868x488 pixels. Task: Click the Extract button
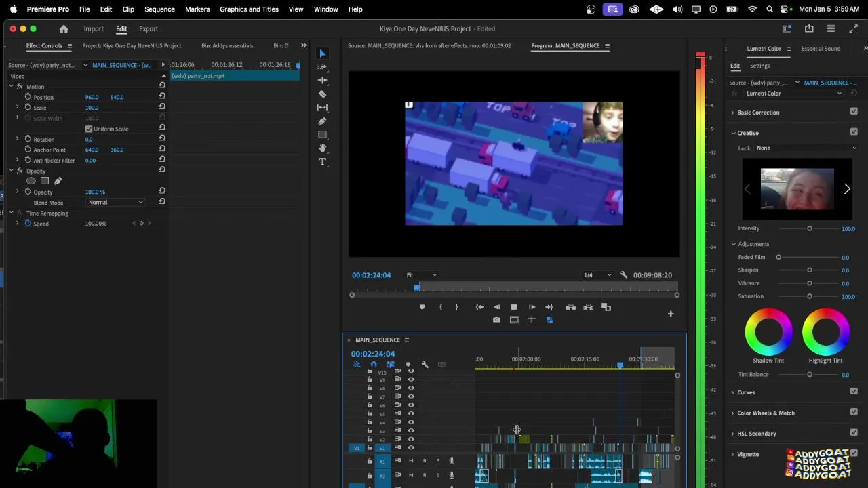click(x=589, y=307)
